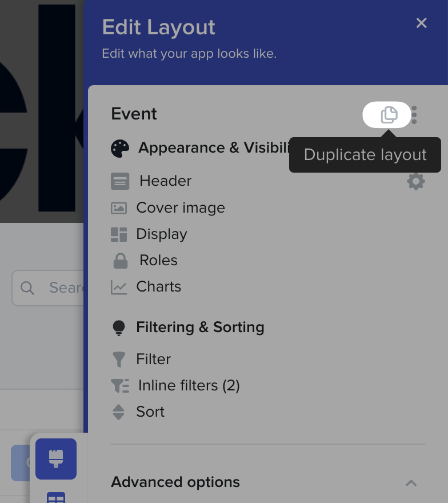
Task: Collapse Advanced options using the chevron
Action: tap(411, 483)
